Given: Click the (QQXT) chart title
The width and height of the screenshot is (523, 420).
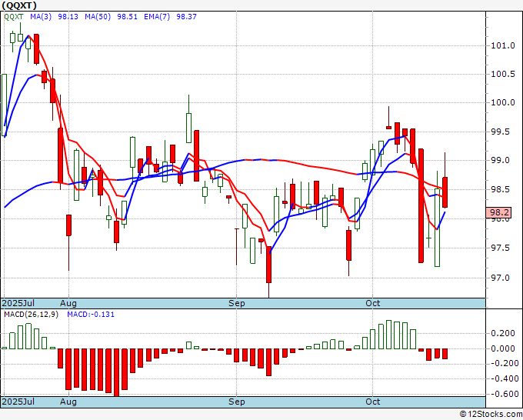Looking at the screenshot, I should point(19,5).
